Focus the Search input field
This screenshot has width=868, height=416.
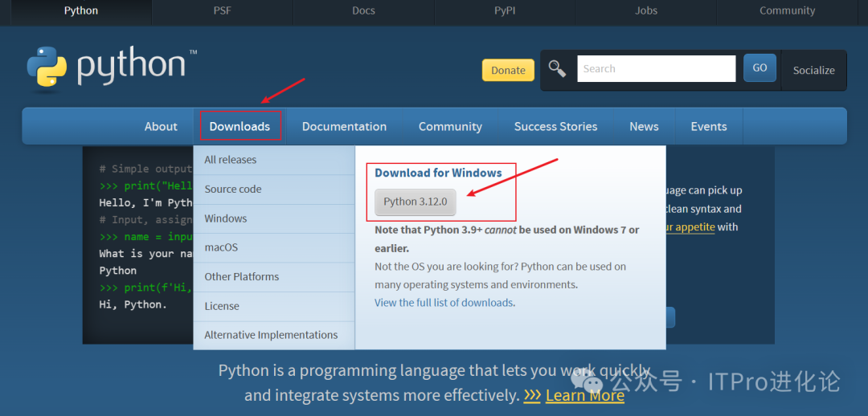[657, 68]
